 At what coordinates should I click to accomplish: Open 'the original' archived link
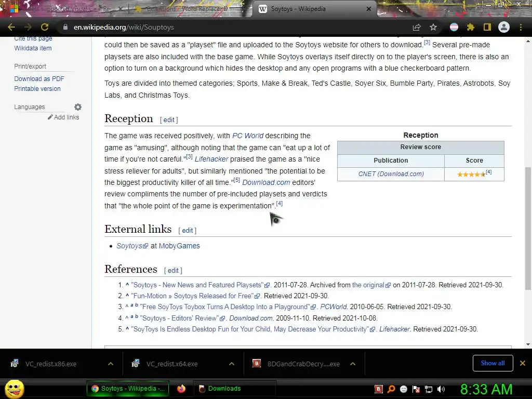tap(371, 285)
